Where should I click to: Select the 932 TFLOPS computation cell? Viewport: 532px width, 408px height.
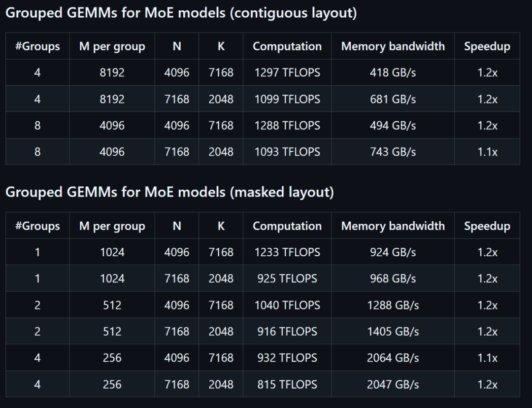click(x=287, y=358)
